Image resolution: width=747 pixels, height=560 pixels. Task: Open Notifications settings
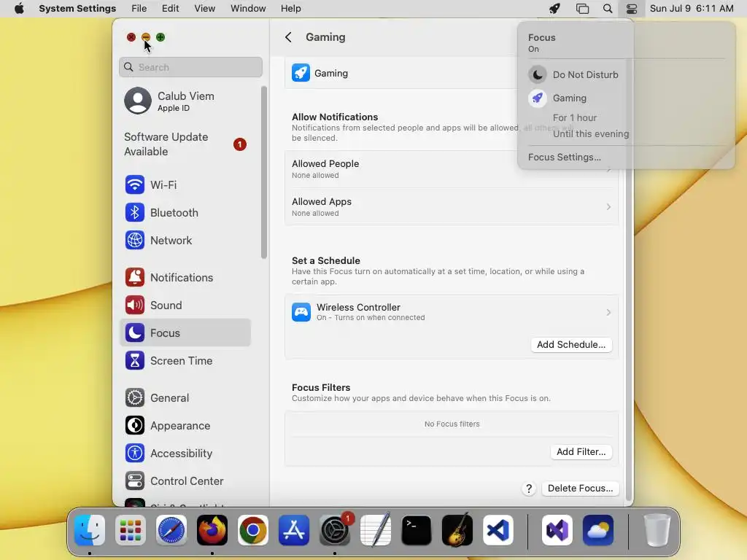pos(185,277)
